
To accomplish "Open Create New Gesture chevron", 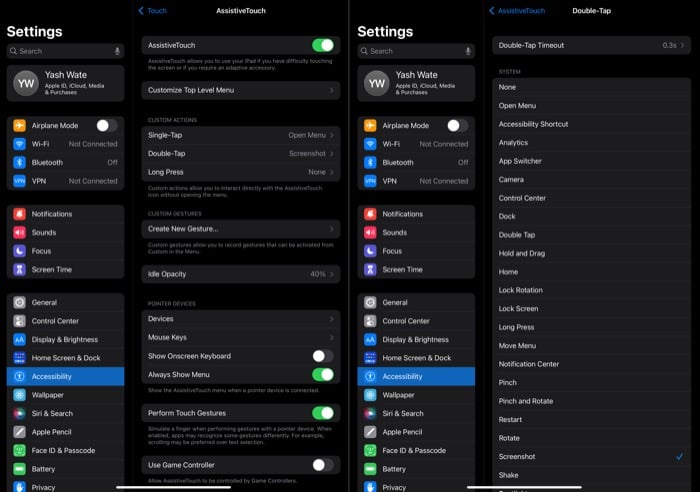I will tap(332, 229).
